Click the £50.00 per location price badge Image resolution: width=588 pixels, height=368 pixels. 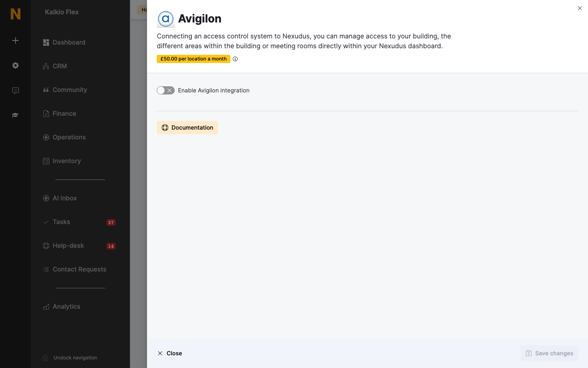tap(194, 59)
